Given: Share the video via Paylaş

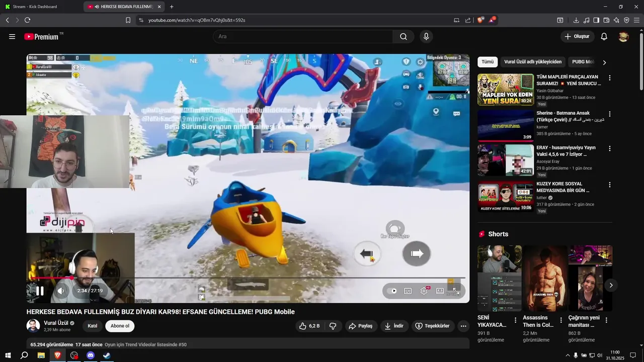Looking at the screenshot, I should tap(361, 326).
